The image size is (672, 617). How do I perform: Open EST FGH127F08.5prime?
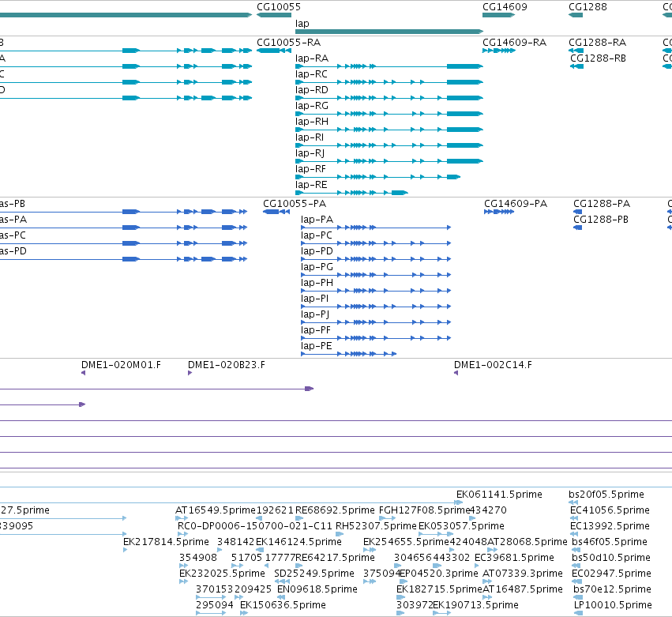[424, 510]
